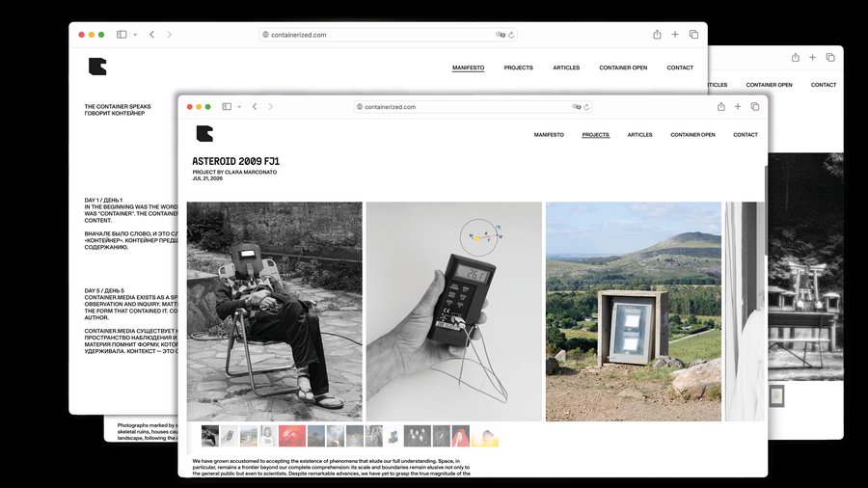Show the tab overview in the back-left window
The width and height of the screenshot is (868, 488).
tap(693, 35)
